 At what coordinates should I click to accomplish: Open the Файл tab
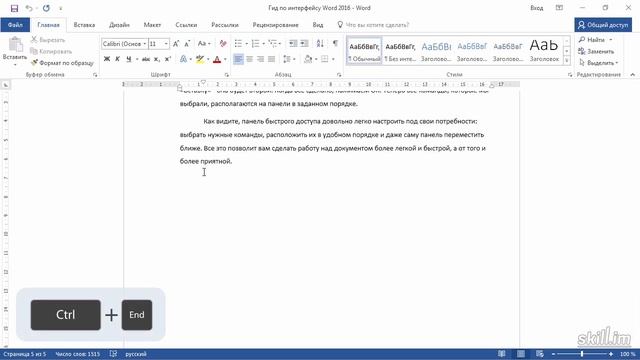(15, 25)
